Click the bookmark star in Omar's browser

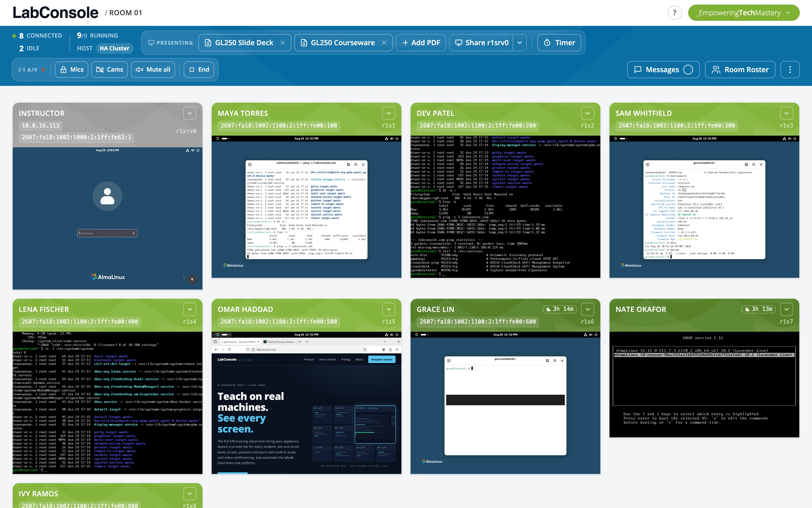[x=364, y=350]
